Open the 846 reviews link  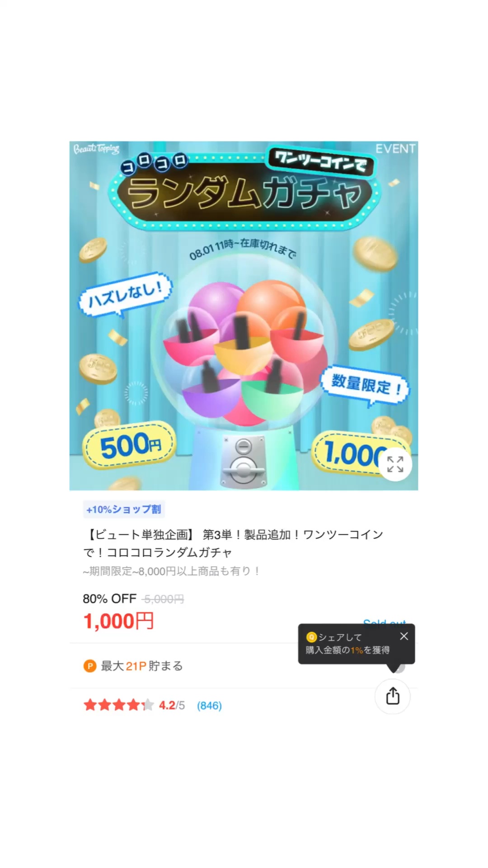click(209, 706)
